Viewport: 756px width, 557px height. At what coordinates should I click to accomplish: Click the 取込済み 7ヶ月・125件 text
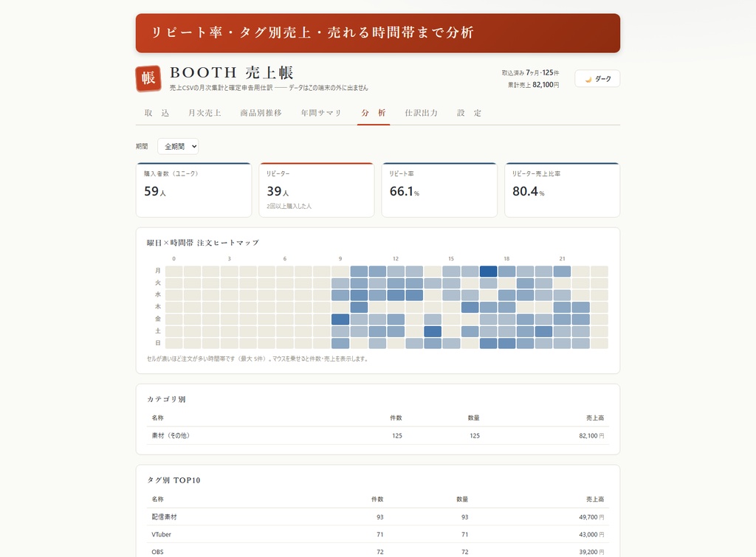[x=530, y=73]
